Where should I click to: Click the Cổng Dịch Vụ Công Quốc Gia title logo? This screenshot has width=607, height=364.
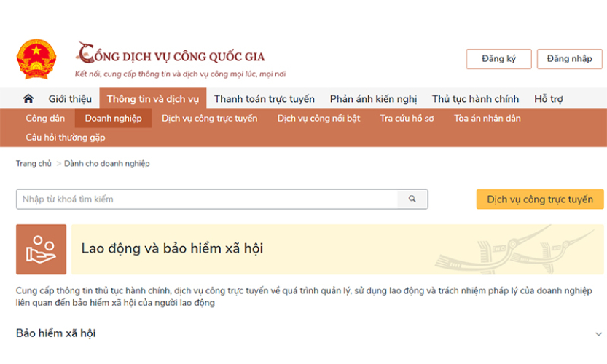pyautogui.click(x=171, y=53)
